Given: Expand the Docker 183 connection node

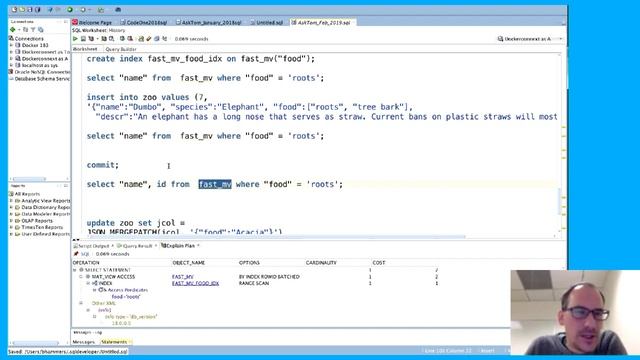Looking at the screenshot, I should tap(11, 45).
